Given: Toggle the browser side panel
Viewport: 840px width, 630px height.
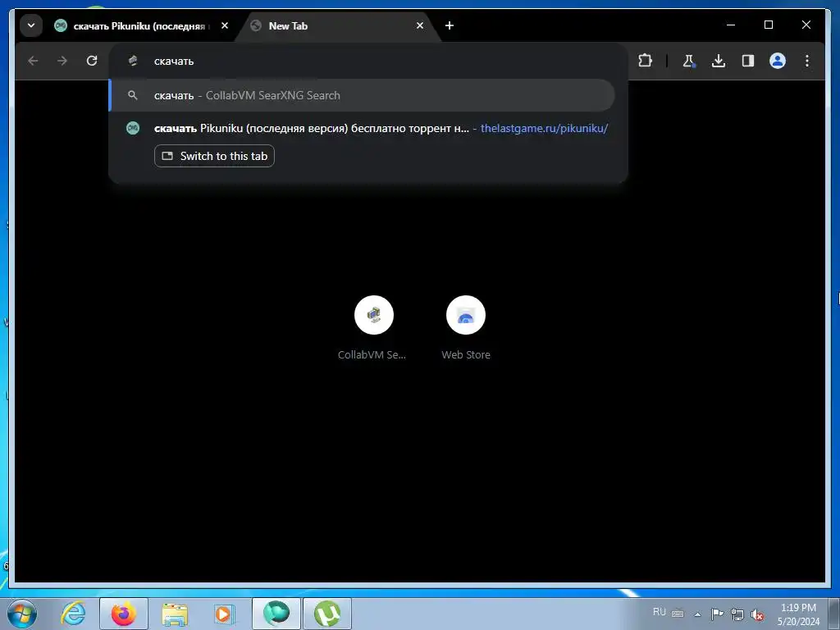Looking at the screenshot, I should pyautogui.click(x=748, y=61).
